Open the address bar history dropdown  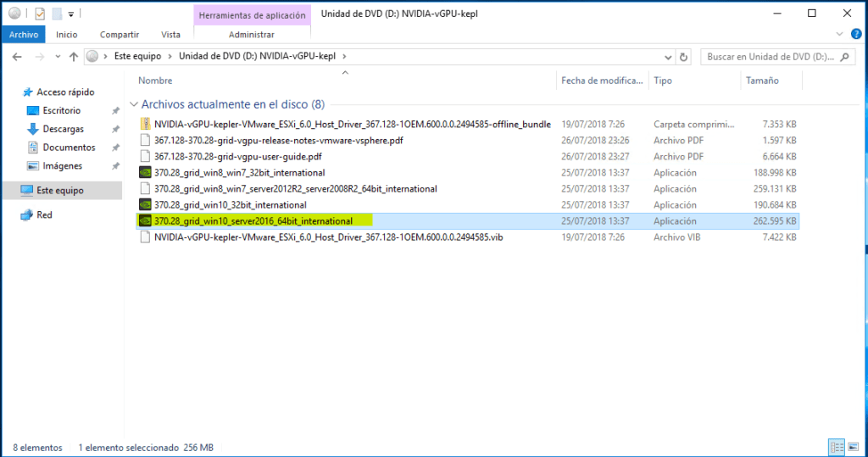pyautogui.click(x=668, y=57)
